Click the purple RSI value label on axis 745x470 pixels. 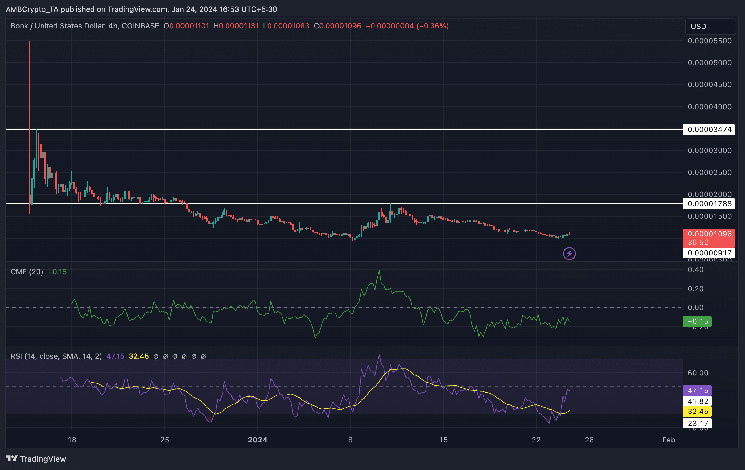click(700, 389)
